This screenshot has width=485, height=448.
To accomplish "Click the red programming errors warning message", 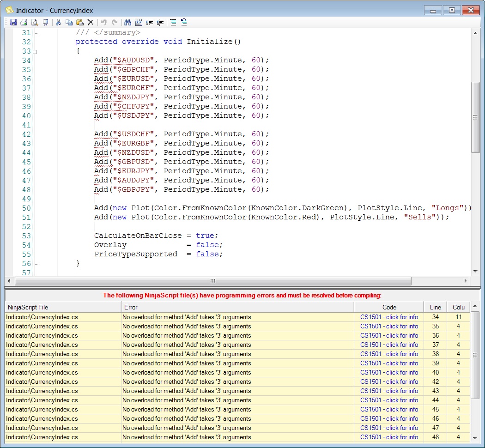I will (242, 295).
